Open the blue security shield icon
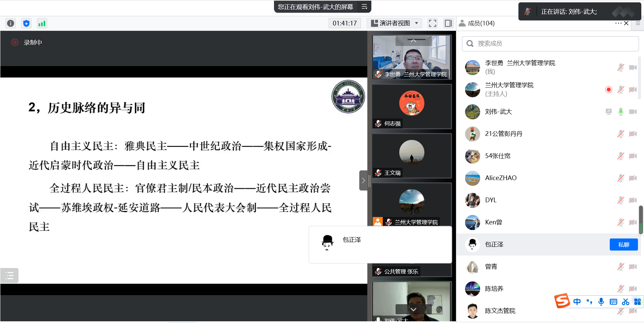This screenshot has width=644, height=323. (26, 23)
